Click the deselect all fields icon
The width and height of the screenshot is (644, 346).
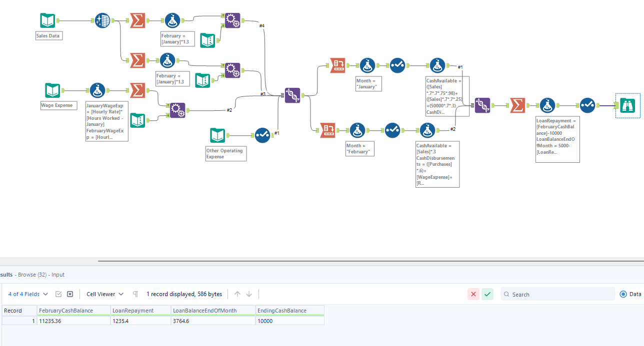click(70, 294)
